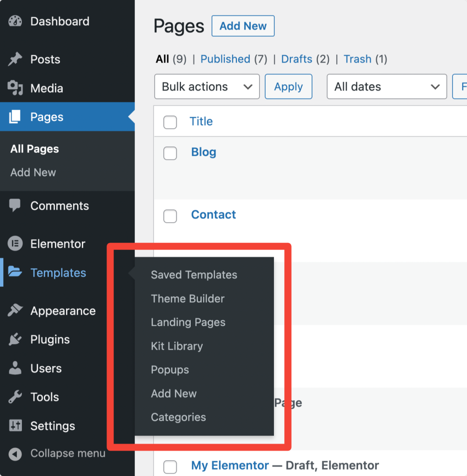Open the Bulk actions dropdown
The image size is (467, 476).
(207, 86)
